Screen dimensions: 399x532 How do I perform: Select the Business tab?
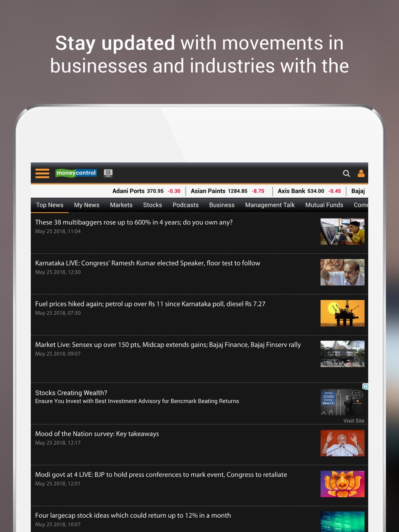(x=222, y=205)
